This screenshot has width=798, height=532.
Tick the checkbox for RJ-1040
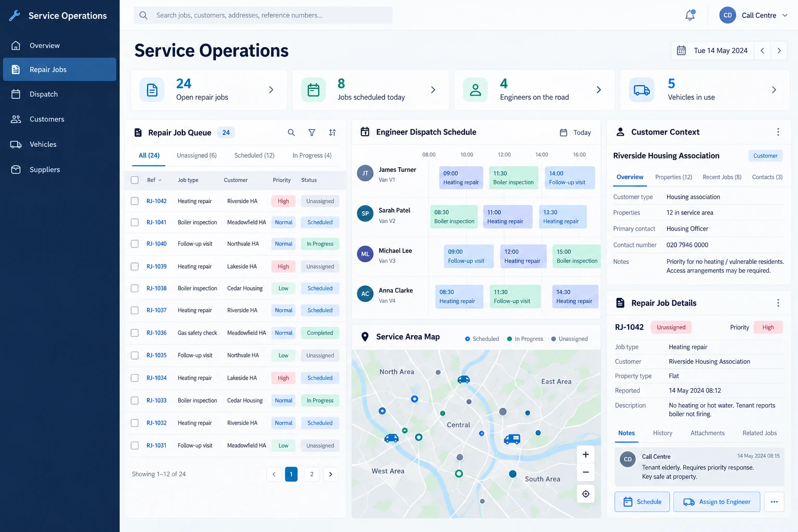[135, 244]
